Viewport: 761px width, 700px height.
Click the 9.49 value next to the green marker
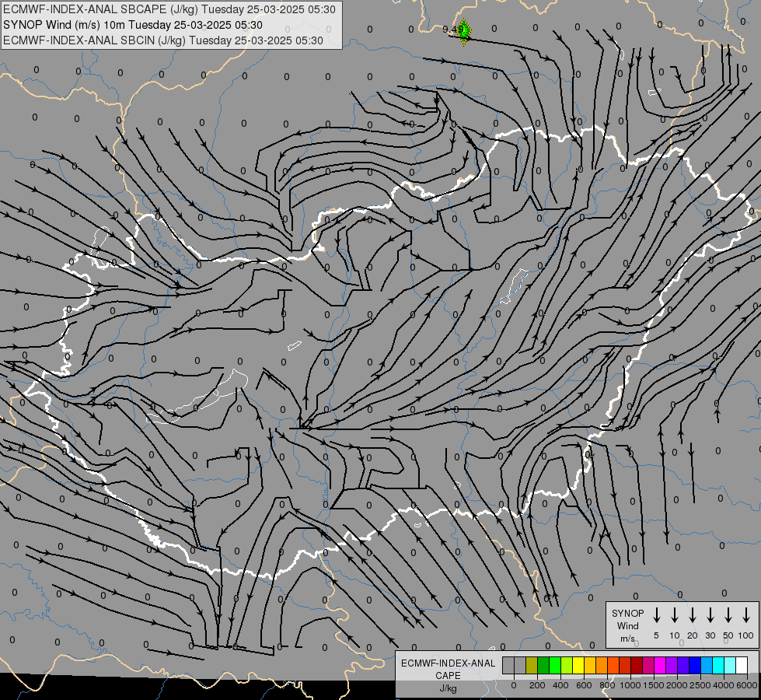pyautogui.click(x=452, y=30)
